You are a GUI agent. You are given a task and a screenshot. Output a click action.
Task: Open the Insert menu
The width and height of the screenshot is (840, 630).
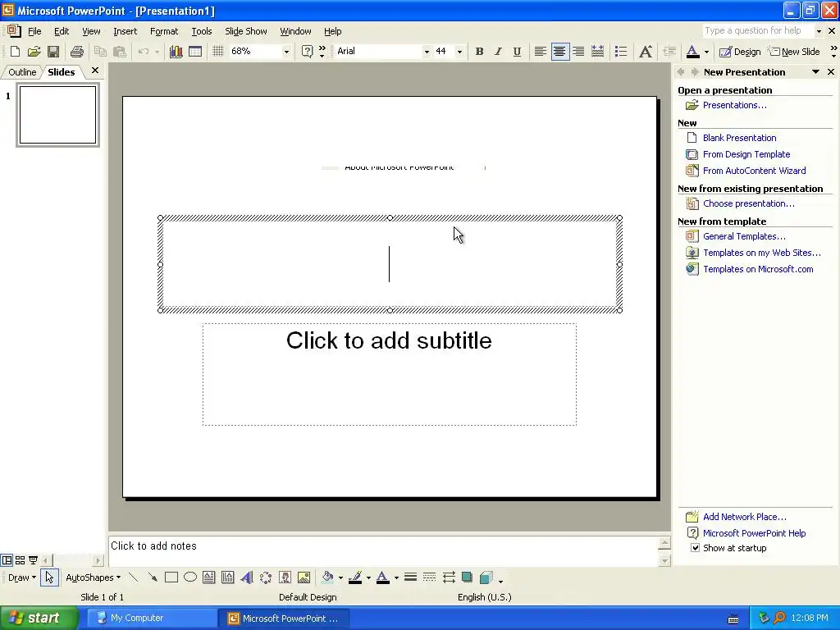point(125,31)
